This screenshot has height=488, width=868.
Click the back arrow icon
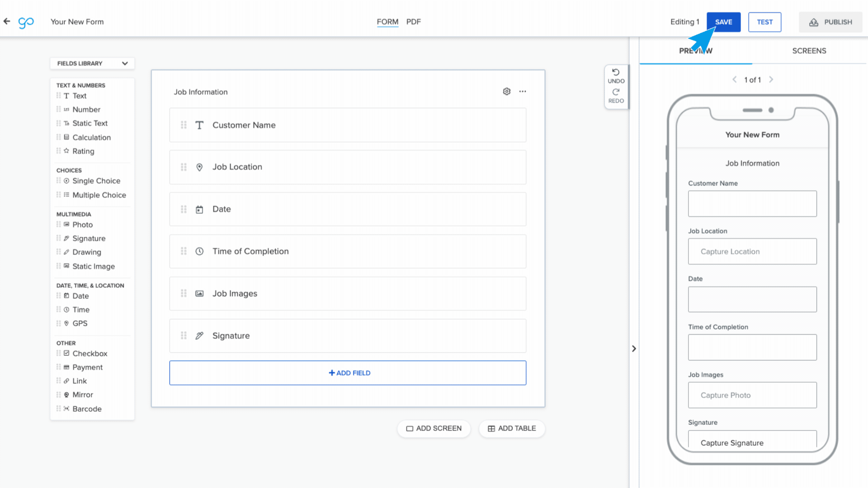point(7,21)
